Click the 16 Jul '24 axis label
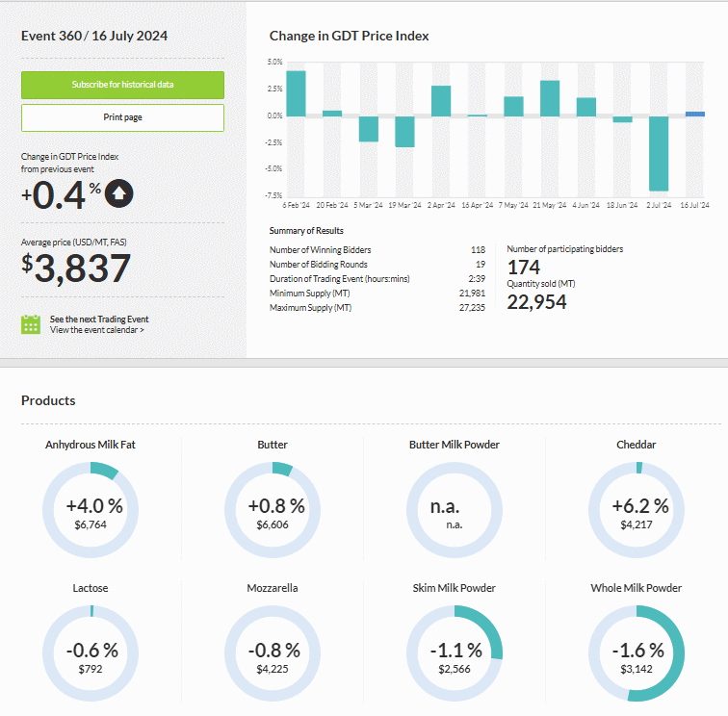728x716 pixels. 694,205
